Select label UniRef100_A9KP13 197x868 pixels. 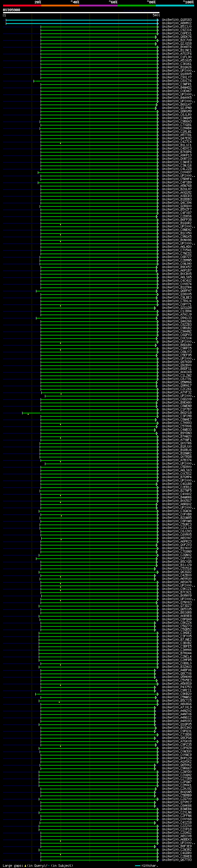(x=177, y=155)
